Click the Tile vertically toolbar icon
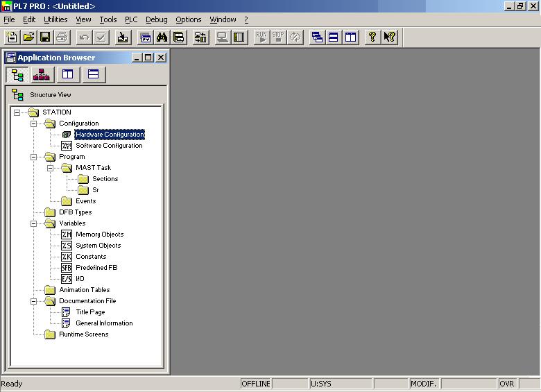 (x=350, y=37)
